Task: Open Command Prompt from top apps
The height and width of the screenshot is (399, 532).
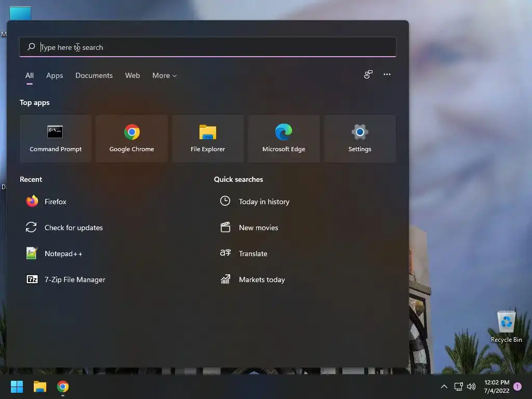Action: point(55,138)
